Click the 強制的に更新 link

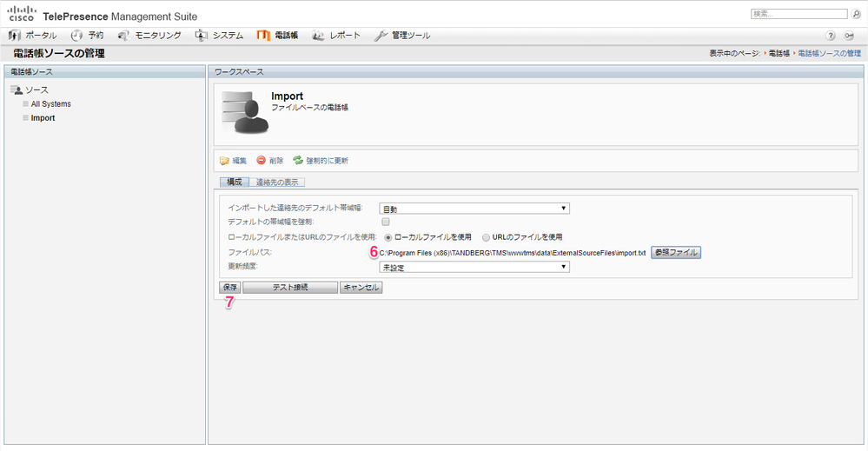coord(328,161)
